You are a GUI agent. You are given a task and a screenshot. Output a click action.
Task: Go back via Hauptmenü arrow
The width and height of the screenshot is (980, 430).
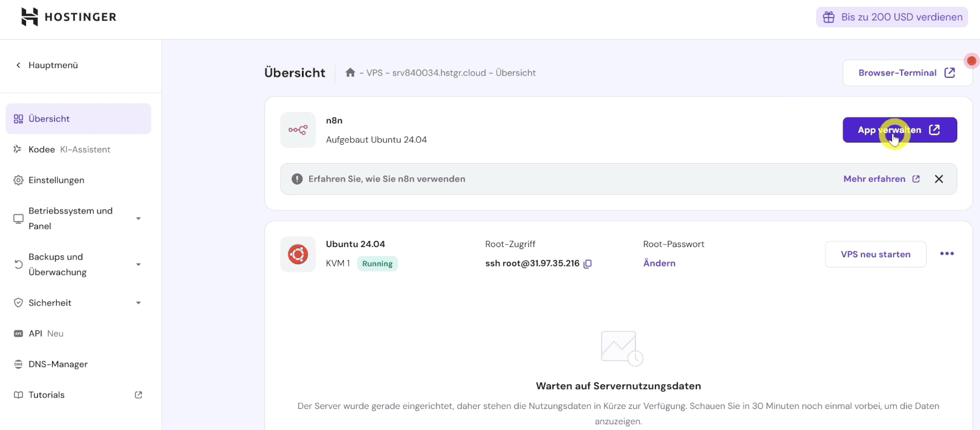tap(18, 65)
